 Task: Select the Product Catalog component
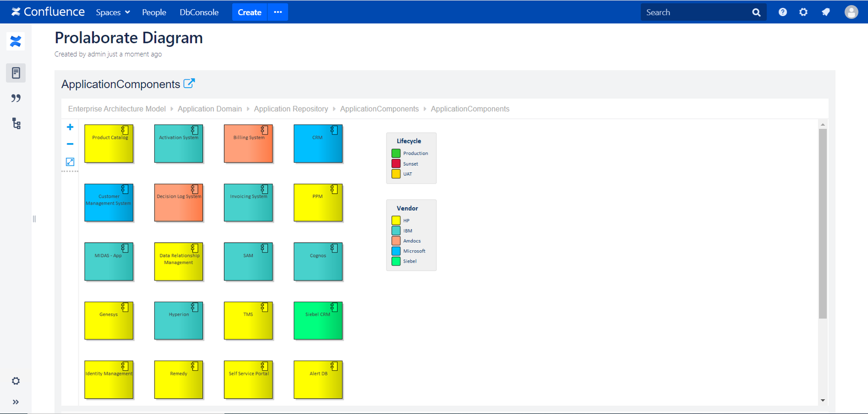(x=109, y=144)
